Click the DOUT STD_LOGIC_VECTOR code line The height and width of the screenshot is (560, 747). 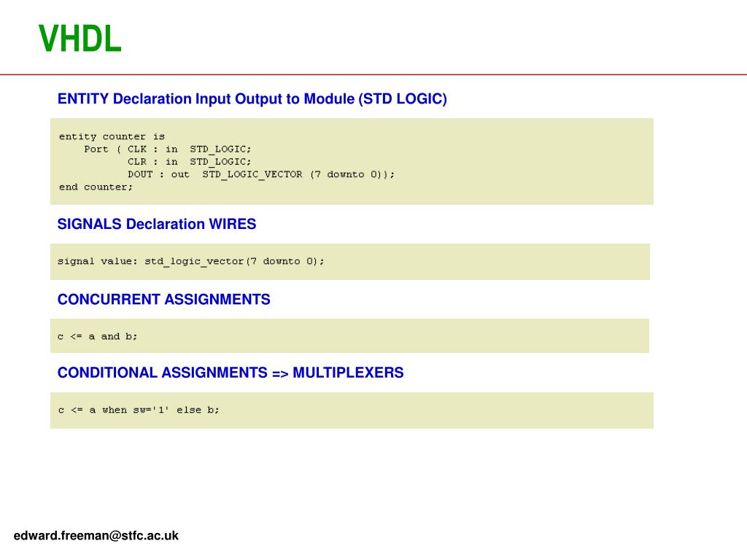(x=261, y=174)
